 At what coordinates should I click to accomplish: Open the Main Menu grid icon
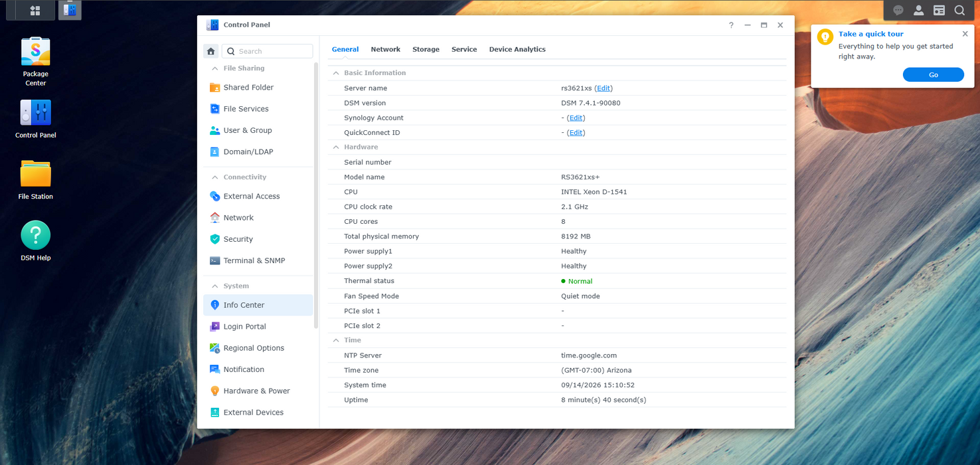[x=35, y=10]
